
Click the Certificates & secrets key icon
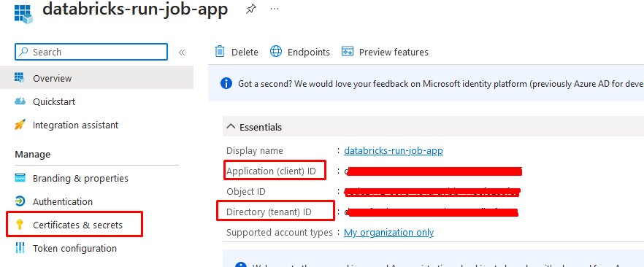click(19, 225)
